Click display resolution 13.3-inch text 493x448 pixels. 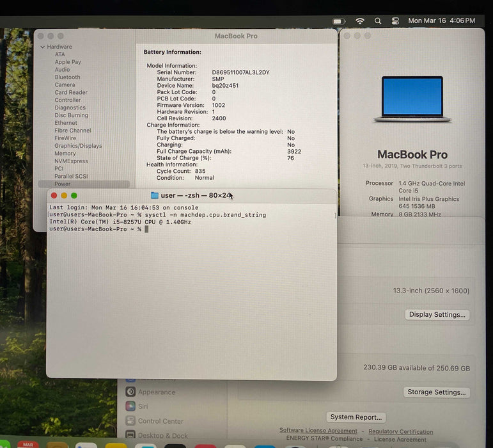pyautogui.click(x=431, y=291)
